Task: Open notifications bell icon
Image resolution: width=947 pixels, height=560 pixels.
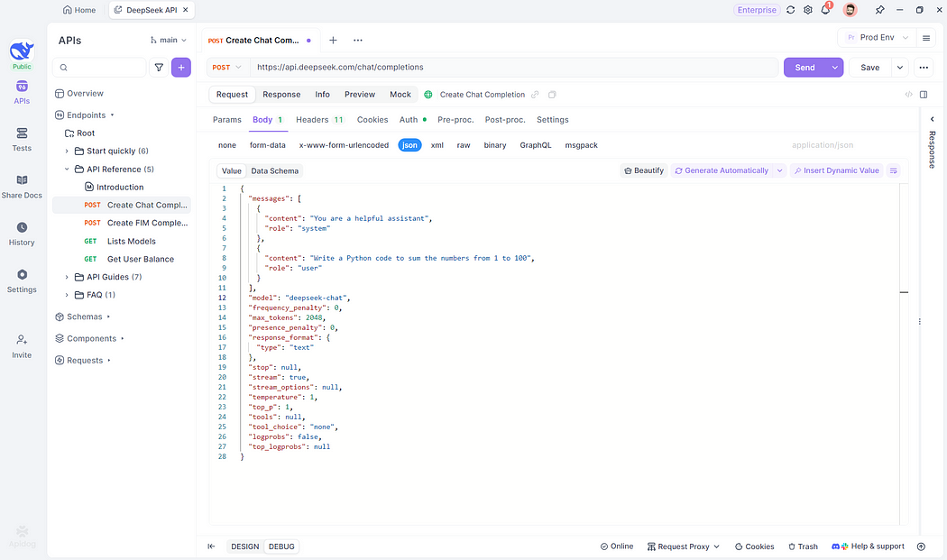Action: tap(825, 10)
